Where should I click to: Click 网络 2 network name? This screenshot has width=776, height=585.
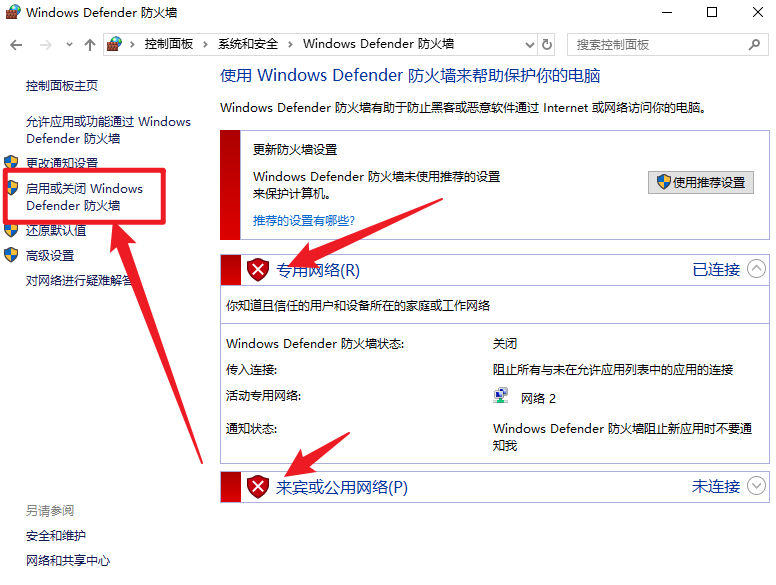pyautogui.click(x=538, y=398)
